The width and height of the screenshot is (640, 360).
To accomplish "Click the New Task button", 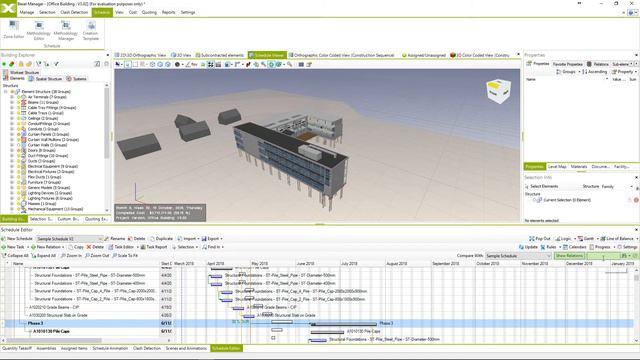I will [13, 247].
